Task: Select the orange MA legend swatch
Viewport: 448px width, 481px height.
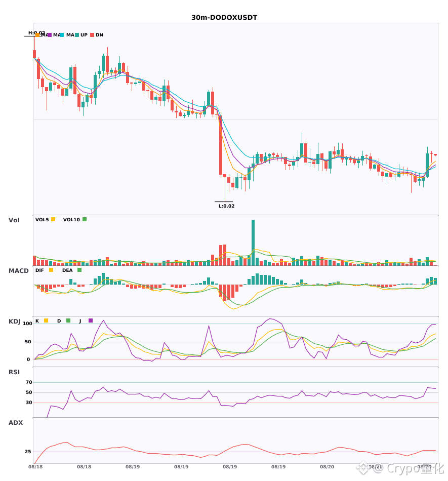Action: (37, 35)
